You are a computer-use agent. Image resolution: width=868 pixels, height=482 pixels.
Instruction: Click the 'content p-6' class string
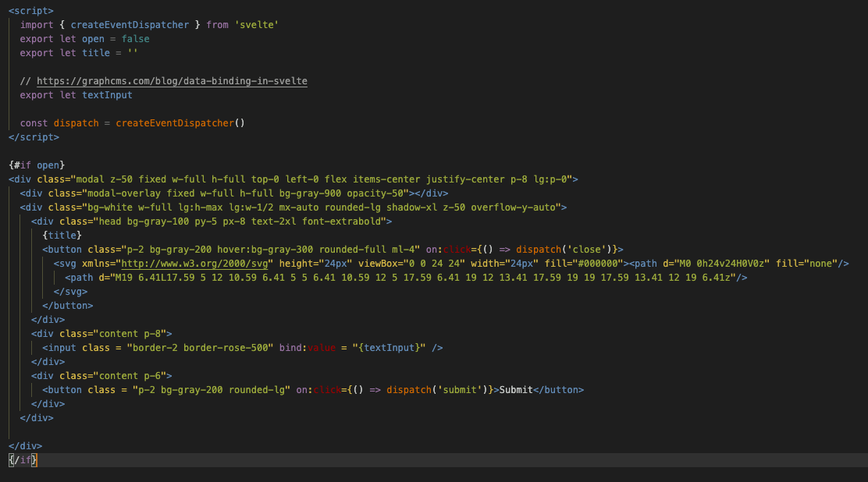(x=130, y=376)
